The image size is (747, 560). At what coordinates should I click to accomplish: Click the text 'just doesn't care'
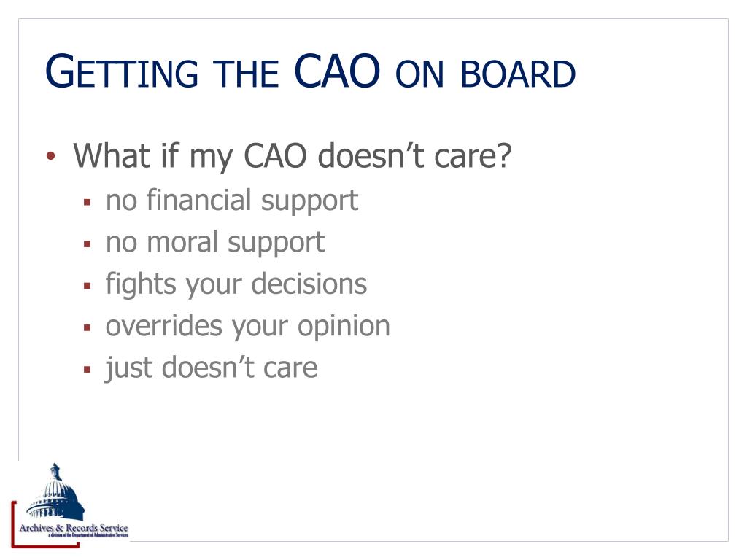(x=212, y=368)
